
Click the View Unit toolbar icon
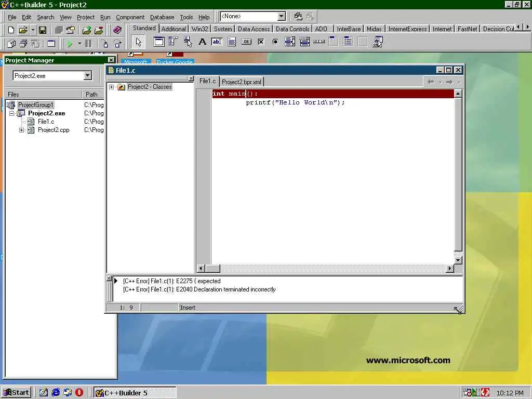click(11, 44)
